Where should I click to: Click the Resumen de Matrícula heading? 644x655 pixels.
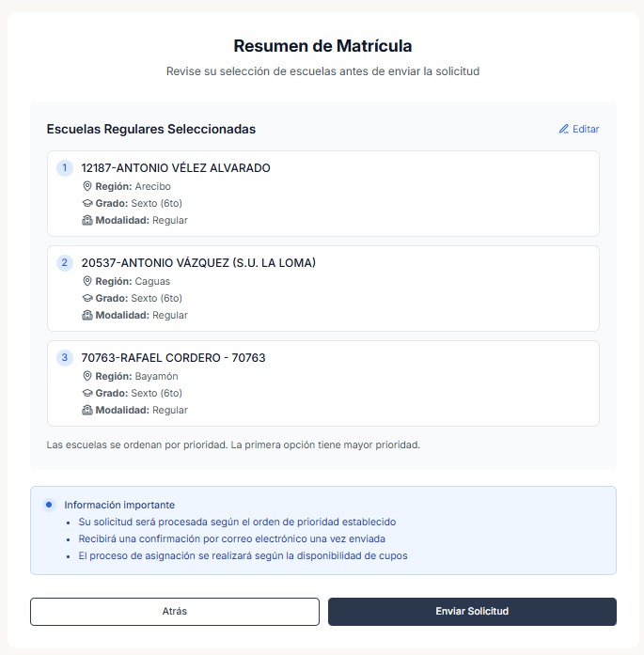322,45
